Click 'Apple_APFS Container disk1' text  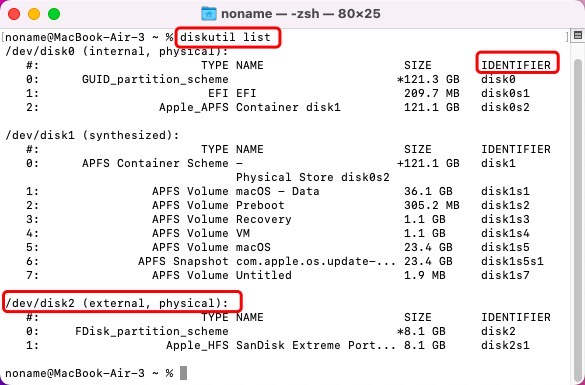[250, 107]
